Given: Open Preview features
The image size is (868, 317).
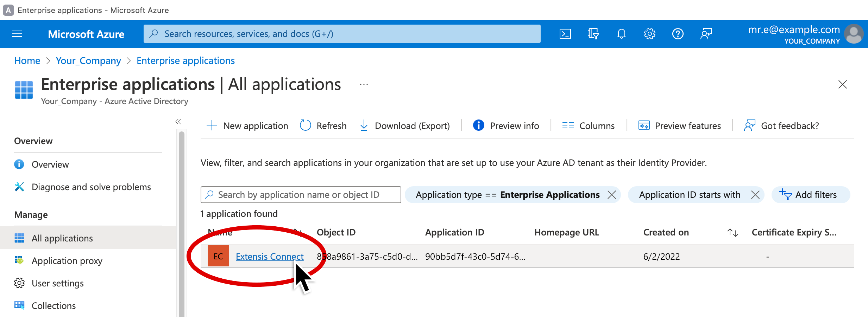Looking at the screenshot, I should coord(680,125).
